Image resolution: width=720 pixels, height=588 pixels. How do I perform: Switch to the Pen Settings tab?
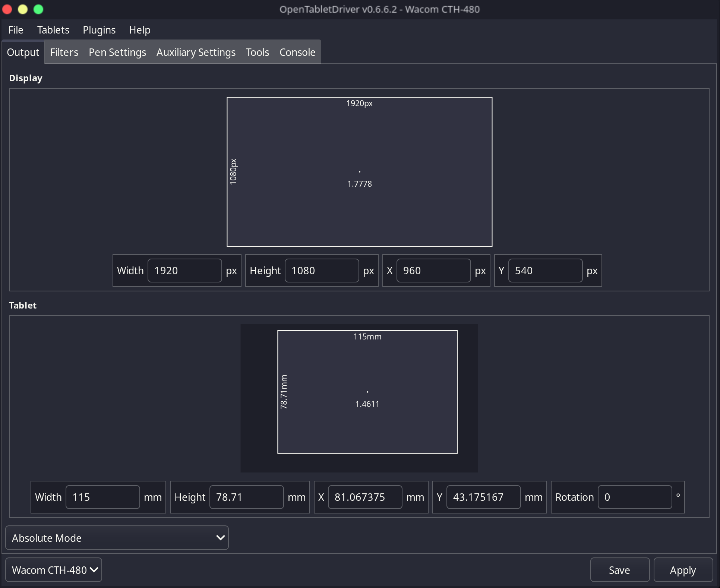(117, 52)
